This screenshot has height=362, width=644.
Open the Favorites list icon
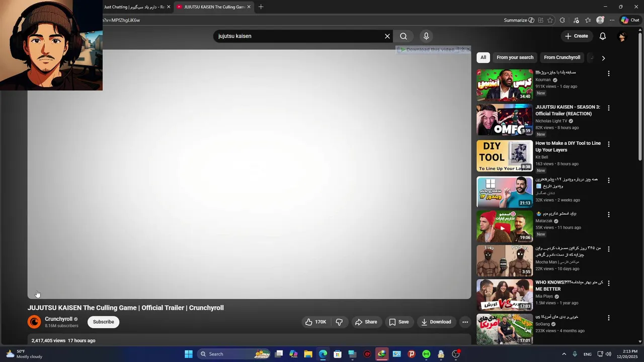pos(588,20)
